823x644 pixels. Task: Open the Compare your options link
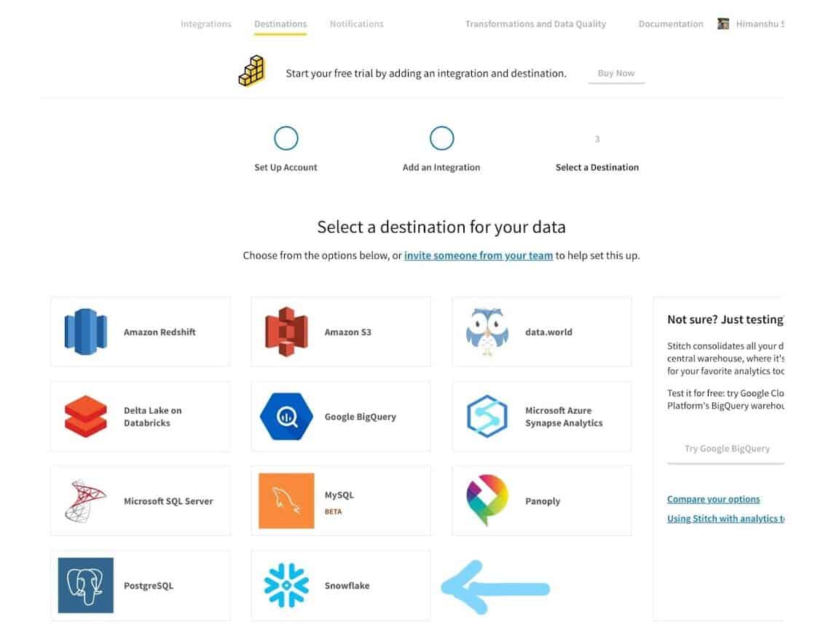point(713,498)
